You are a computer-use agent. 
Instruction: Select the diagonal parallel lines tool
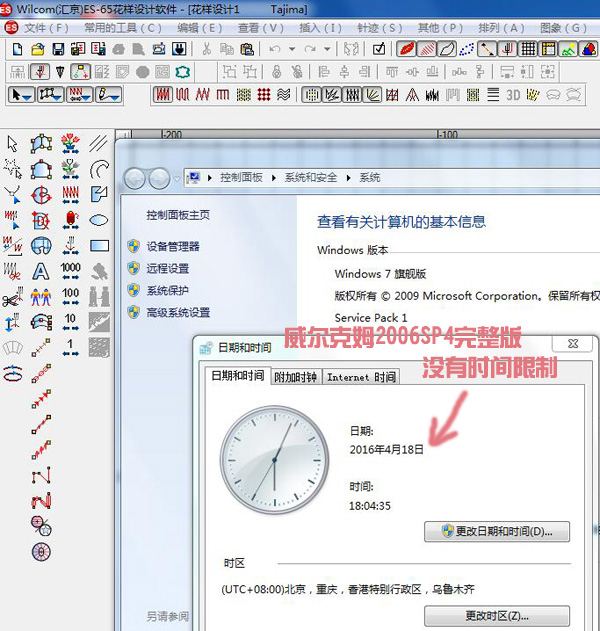tap(99, 143)
